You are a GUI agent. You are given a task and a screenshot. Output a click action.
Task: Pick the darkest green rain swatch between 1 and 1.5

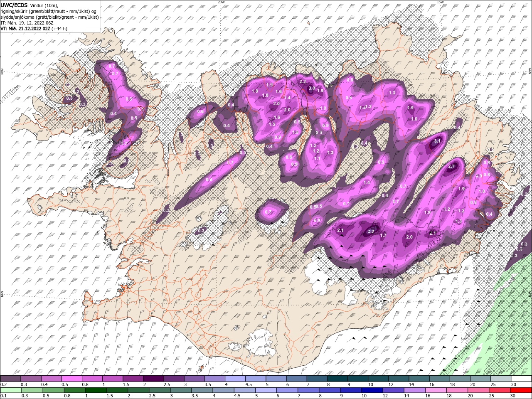coord(96,390)
